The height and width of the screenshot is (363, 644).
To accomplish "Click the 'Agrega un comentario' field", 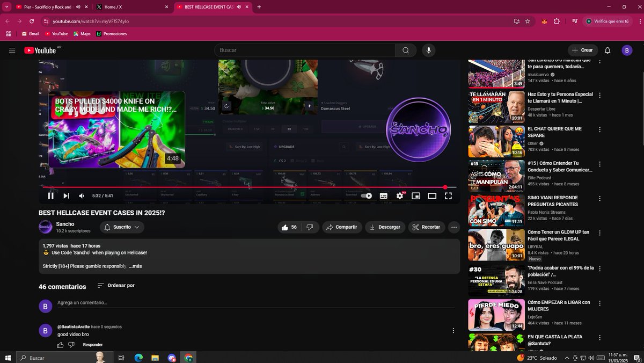I will coord(256,303).
